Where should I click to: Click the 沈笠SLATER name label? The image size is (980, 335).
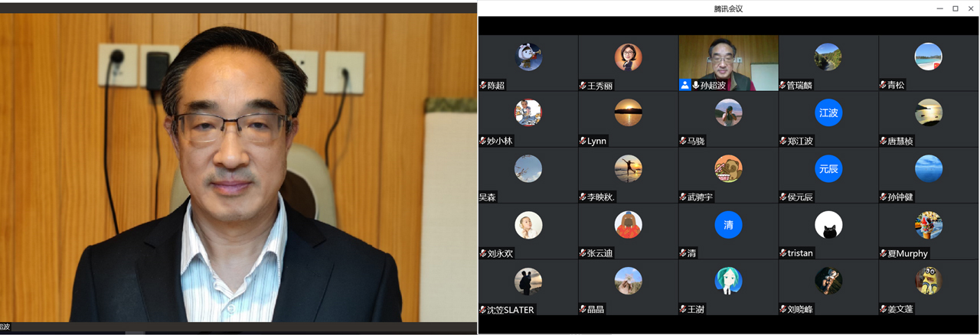511,309
